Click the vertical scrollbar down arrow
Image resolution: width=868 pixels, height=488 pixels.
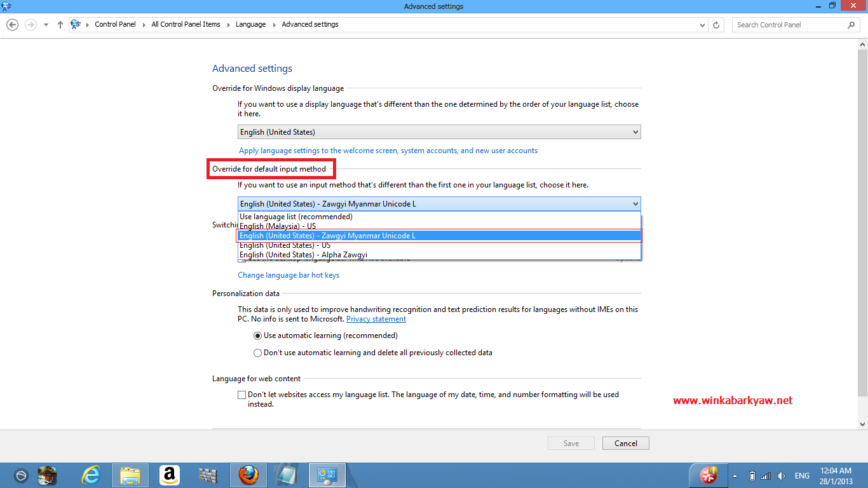(x=862, y=424)
